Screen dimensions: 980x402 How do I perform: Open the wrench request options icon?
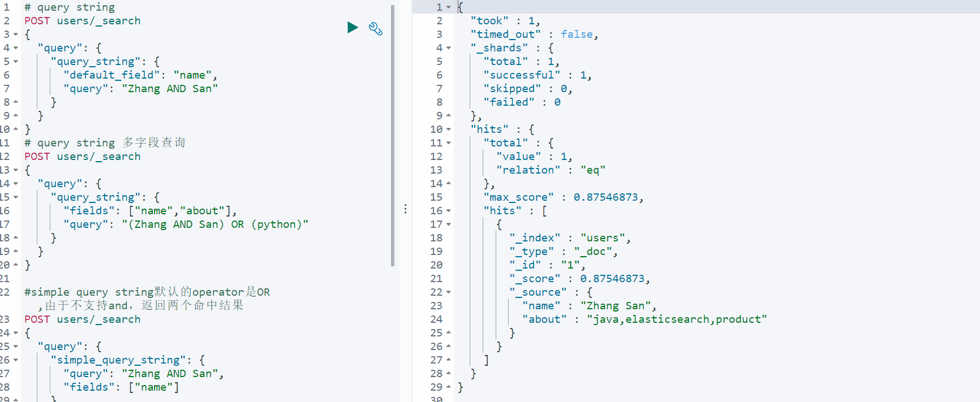(x=376, y=28)
